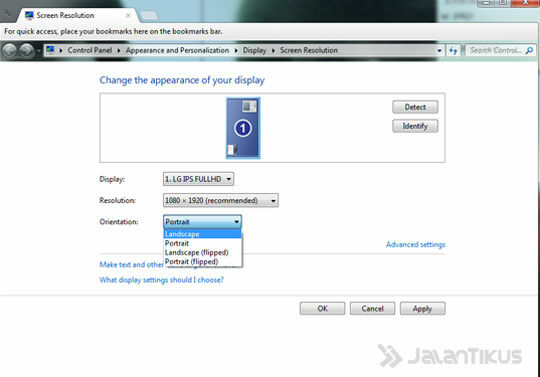Open 'Make text and other items' link
Screen dimensions: 540x377
(131, 264)
